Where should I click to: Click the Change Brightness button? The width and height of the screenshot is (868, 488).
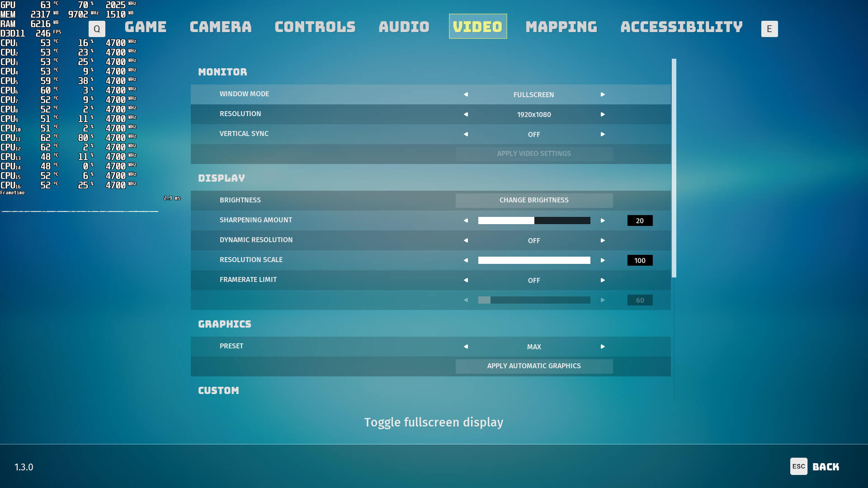coord(534,200)
